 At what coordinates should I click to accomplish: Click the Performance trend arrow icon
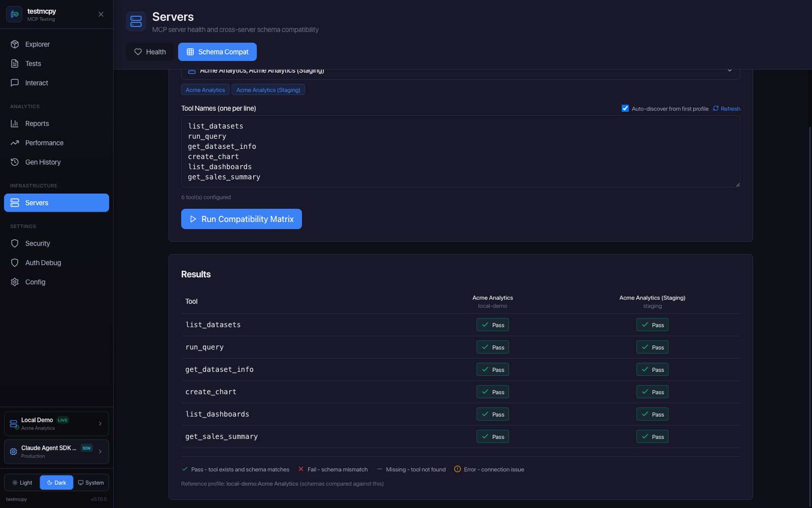click(x=15, y=143)
